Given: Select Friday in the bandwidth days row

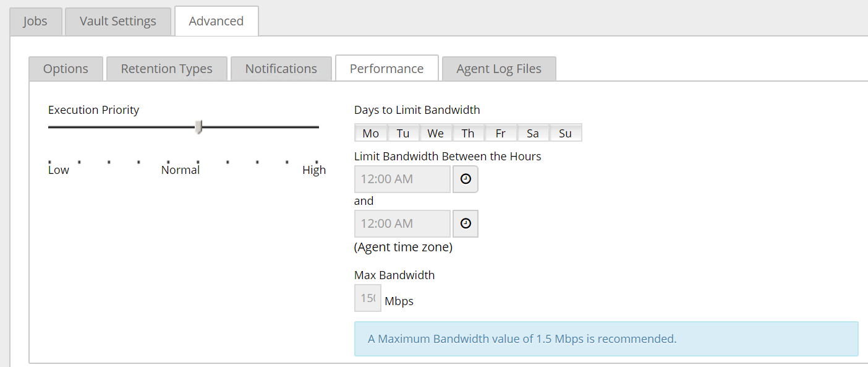Looking at the screenshot, I should [500, 132].
